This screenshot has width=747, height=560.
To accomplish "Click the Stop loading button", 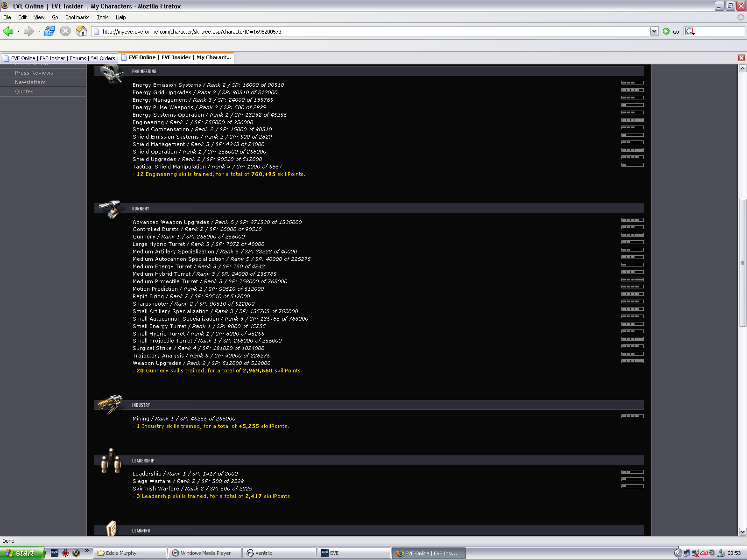I will (x=65, y=31).
